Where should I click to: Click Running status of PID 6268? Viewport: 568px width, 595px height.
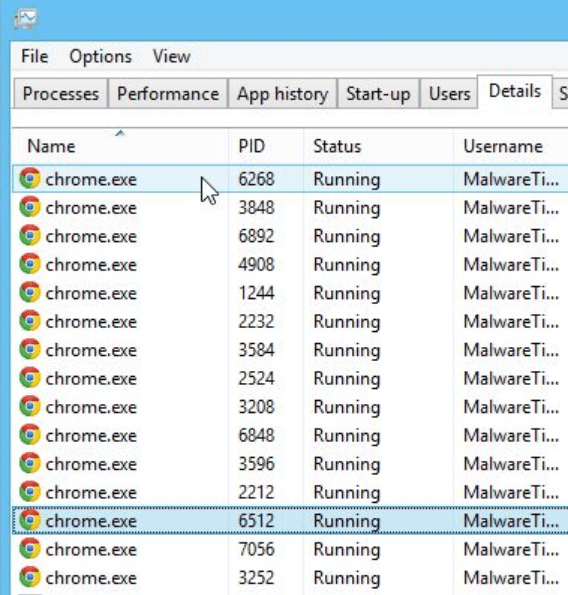click(347, 180)
